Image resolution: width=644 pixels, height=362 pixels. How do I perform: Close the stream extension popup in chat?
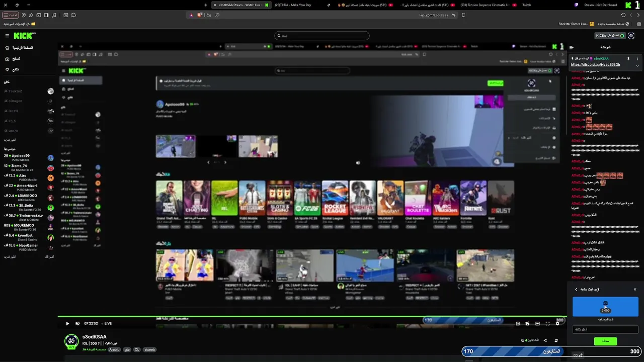[635, 289]
